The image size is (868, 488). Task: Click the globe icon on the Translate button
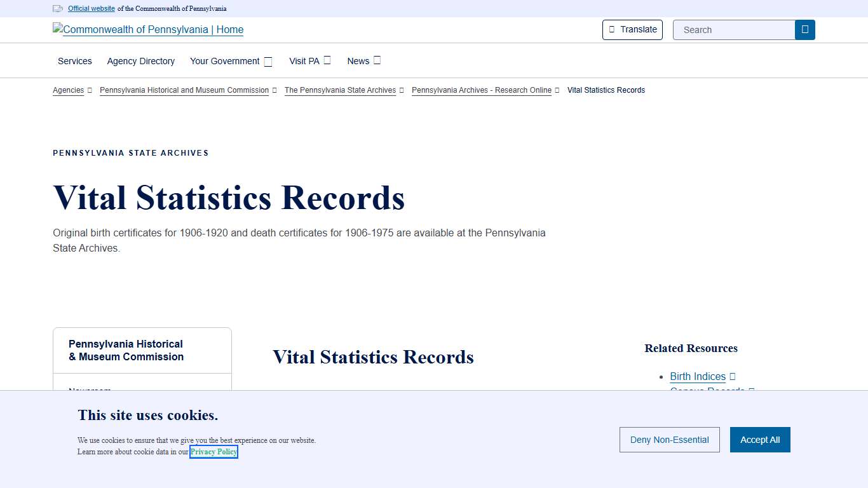click(611, 29)
